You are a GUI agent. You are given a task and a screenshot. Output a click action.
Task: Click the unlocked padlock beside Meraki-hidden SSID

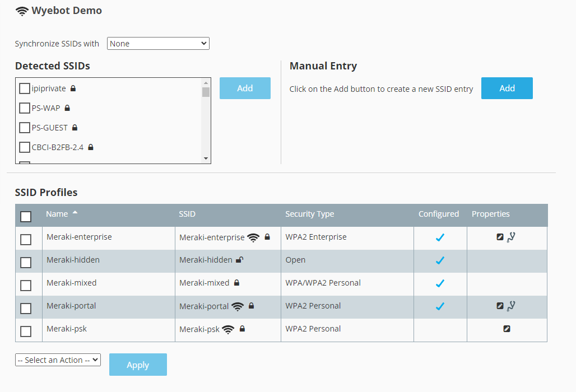pyautogui.click(x=240, y=259)
